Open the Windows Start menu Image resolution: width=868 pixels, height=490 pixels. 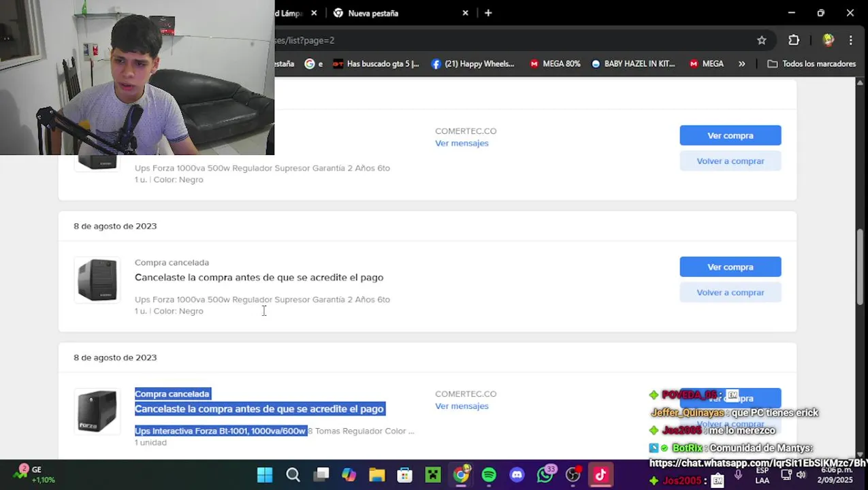[x=265, y=474]
